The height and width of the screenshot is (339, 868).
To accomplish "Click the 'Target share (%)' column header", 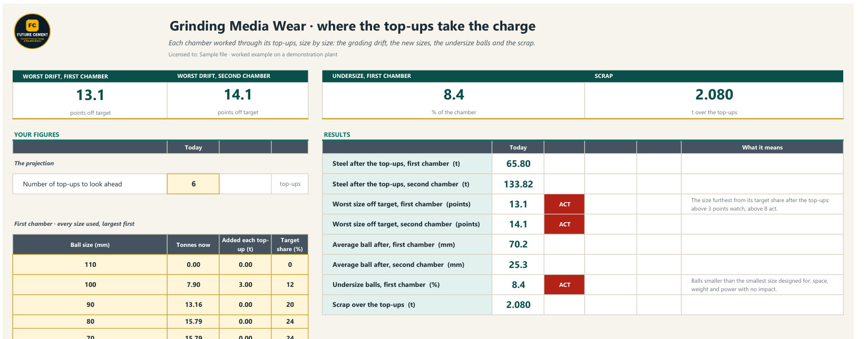I will pos(290,245).
